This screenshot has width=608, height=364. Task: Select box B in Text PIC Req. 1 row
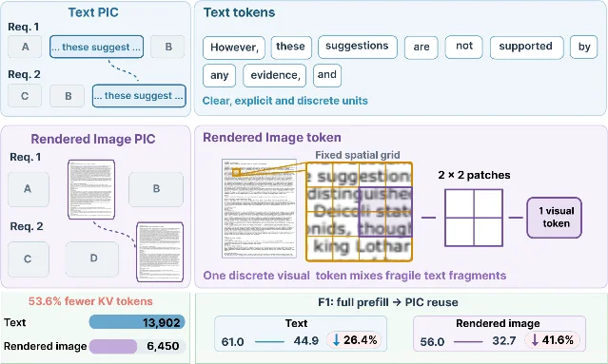(167, 47)
